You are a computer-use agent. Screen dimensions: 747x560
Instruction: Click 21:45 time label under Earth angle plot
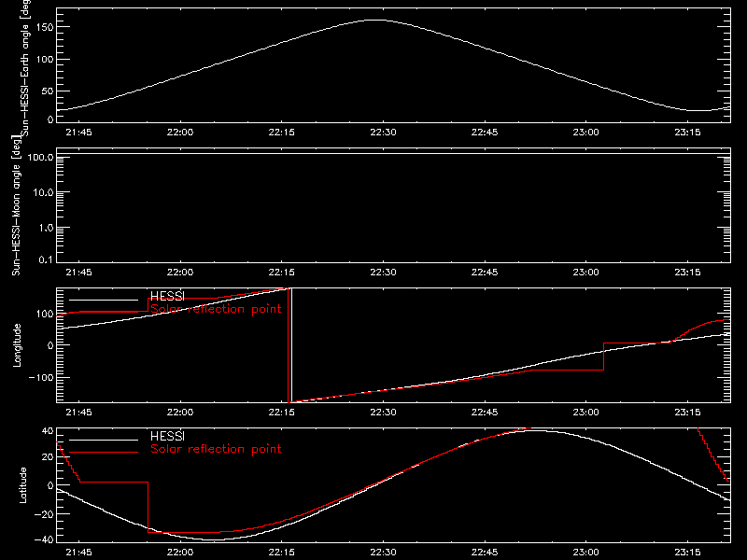point(78,133)
